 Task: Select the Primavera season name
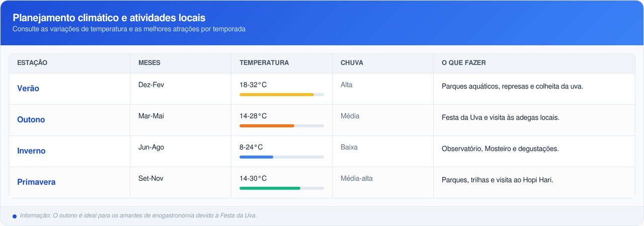coord(36,182)
